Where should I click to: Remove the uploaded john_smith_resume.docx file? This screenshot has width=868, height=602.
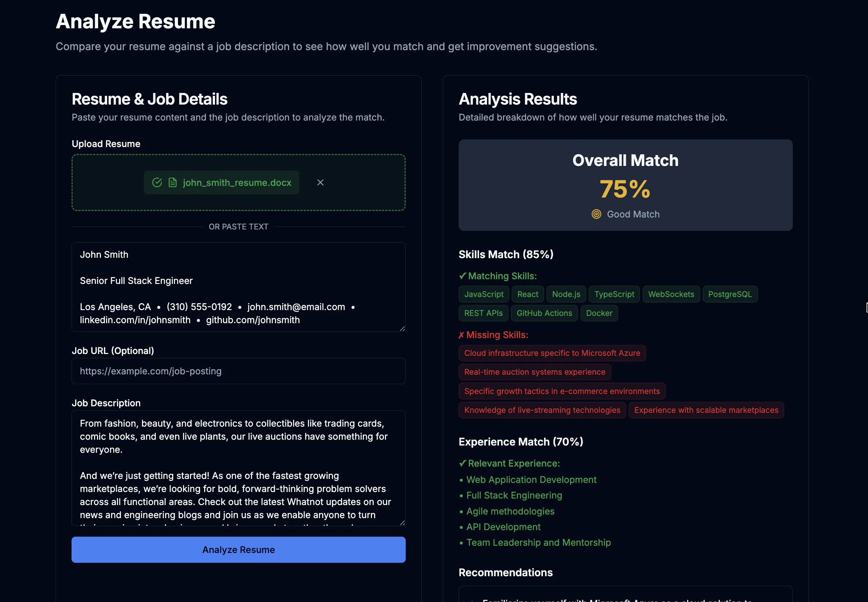point(320,183)
